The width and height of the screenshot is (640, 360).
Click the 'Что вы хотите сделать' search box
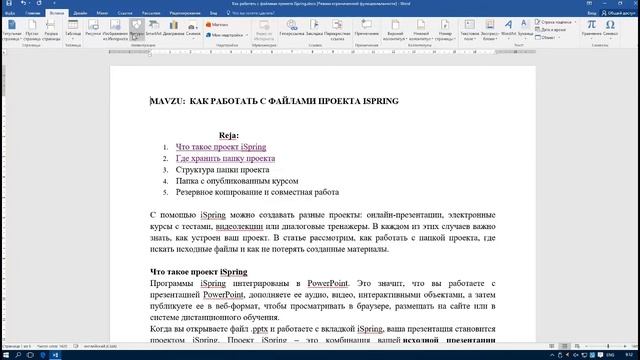[250, 13]
